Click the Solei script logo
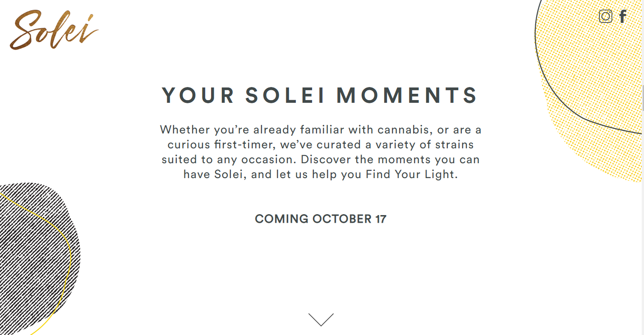 pyautogui.click(x=54, y=30)
